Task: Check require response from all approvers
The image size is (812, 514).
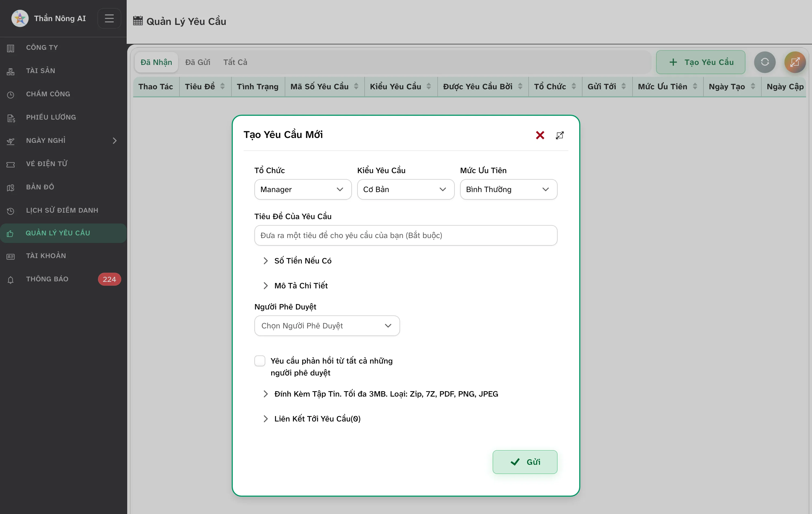Action: pos(260,361)
